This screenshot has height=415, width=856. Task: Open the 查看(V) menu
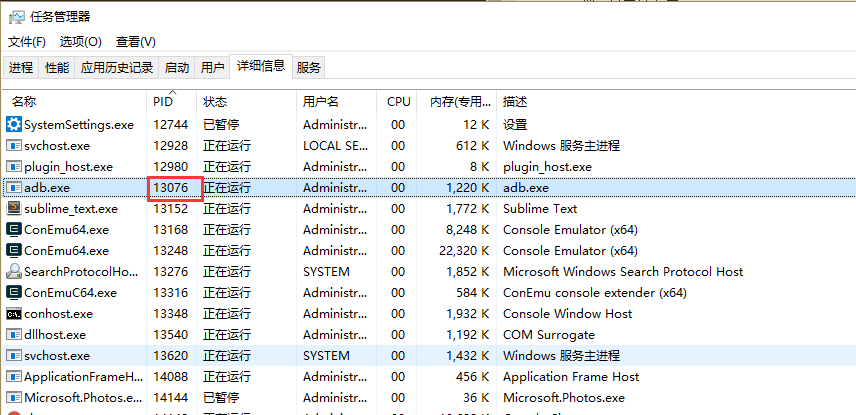(135, 42)
